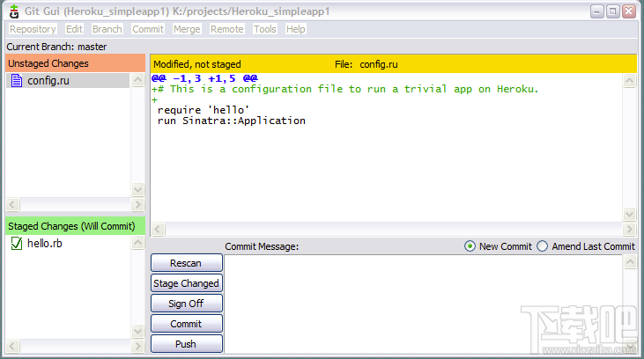Maximize the Git Gui window

coord(612,11)
